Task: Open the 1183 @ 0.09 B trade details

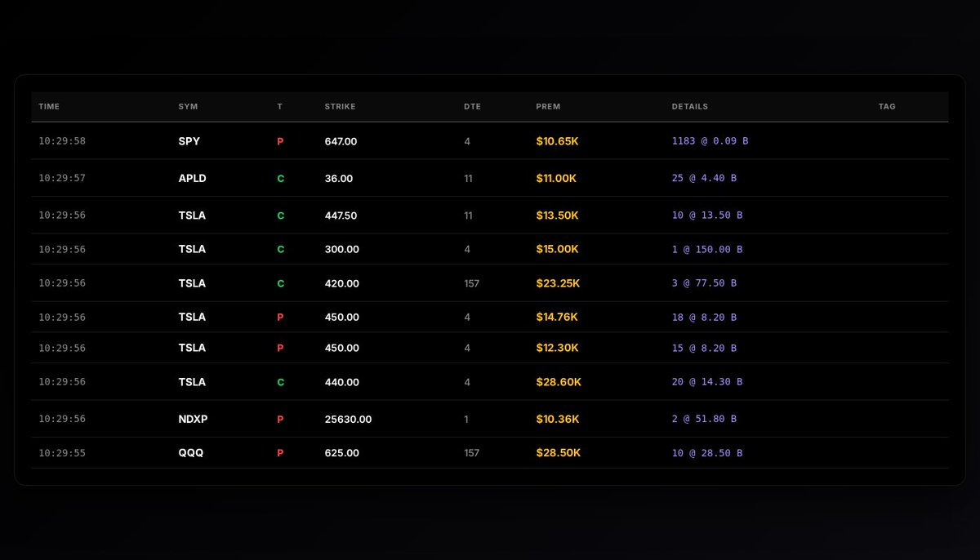Action: click(x=710, y=140)
